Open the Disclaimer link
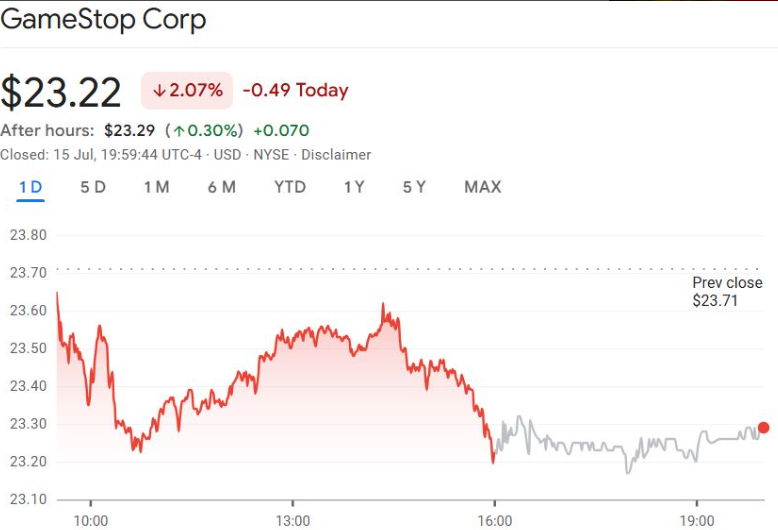Screen dimensions: 778x530 336,155
